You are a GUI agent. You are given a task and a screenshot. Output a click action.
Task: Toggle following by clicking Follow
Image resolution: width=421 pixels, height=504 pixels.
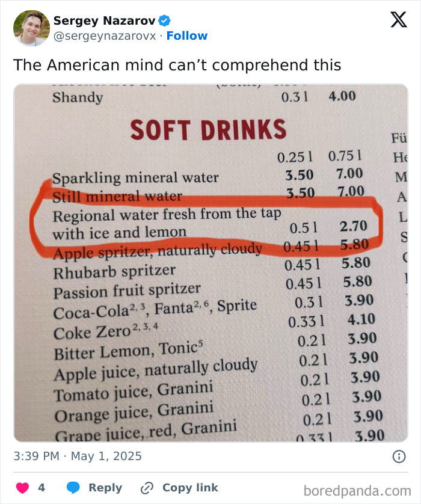tap(187, 35)
